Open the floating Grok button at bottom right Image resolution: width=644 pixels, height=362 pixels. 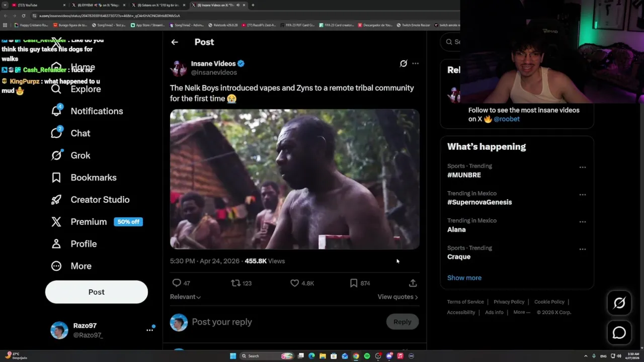point(619,303)
